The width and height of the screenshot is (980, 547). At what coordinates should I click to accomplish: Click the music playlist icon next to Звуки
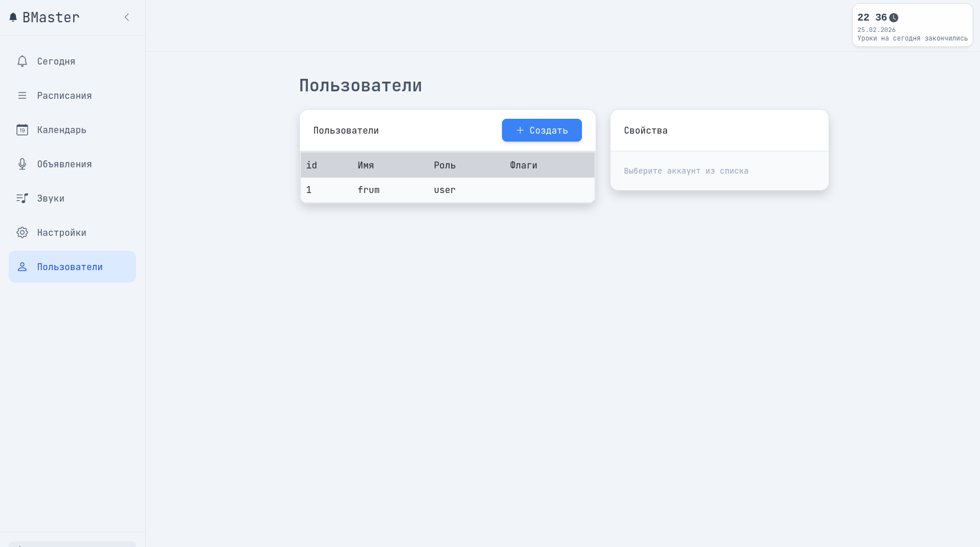[22, 198]
